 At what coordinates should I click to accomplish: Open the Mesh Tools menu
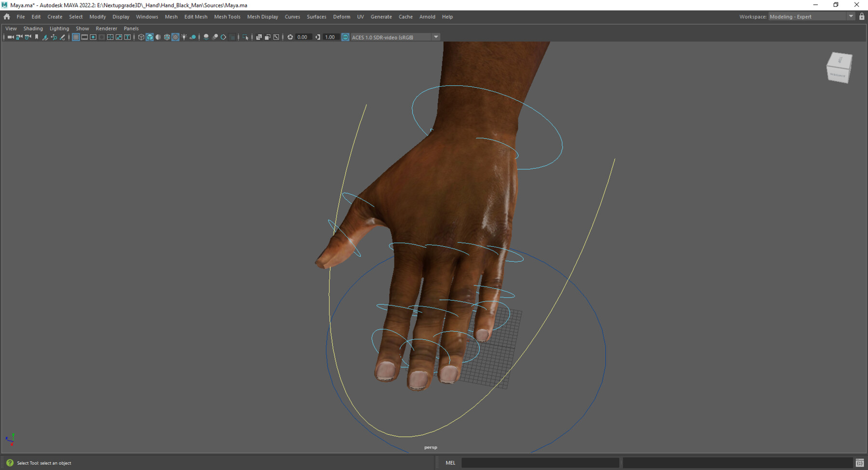coord(227,17)
